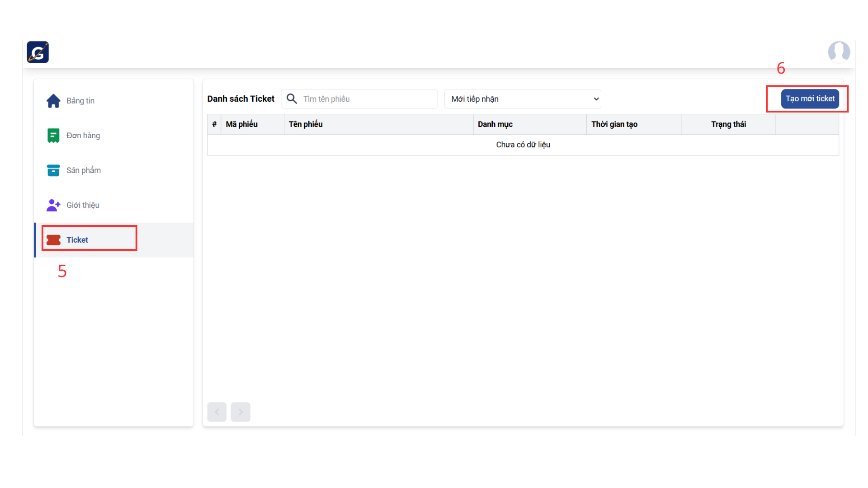Select the Sản phẩm menu label

click(x=84, y=170)
